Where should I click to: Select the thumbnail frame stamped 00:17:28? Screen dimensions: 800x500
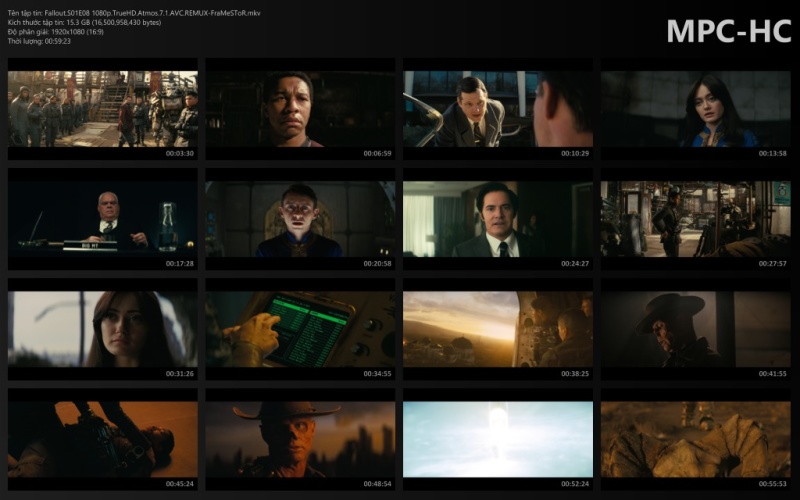pos(103,219)
